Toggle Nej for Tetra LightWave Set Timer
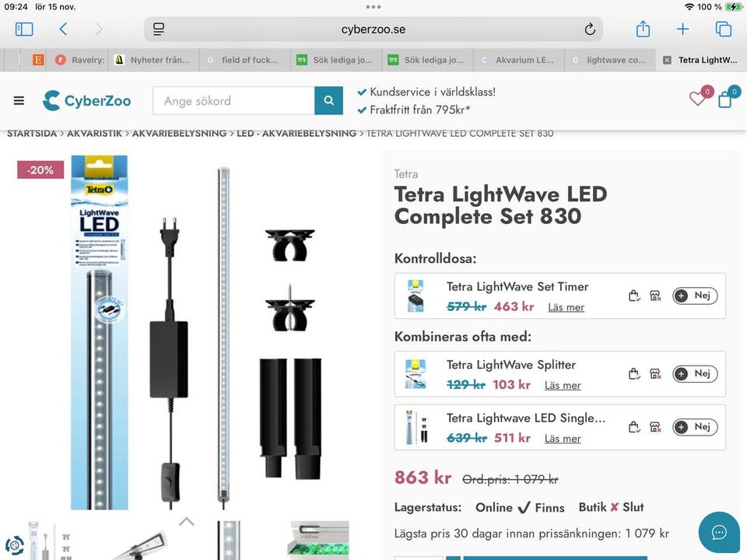747x560 pixels. [x=695, y=296]
